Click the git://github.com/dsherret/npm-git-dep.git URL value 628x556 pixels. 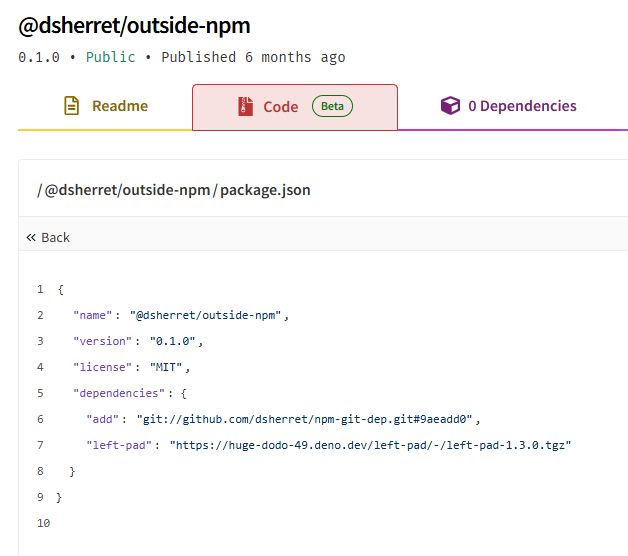tap(305, 419)
